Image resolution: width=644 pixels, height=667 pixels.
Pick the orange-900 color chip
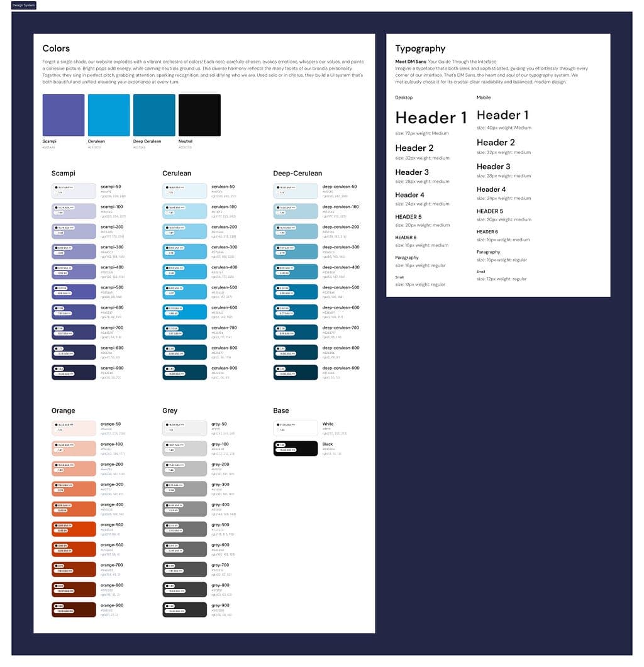click(74, 610)
